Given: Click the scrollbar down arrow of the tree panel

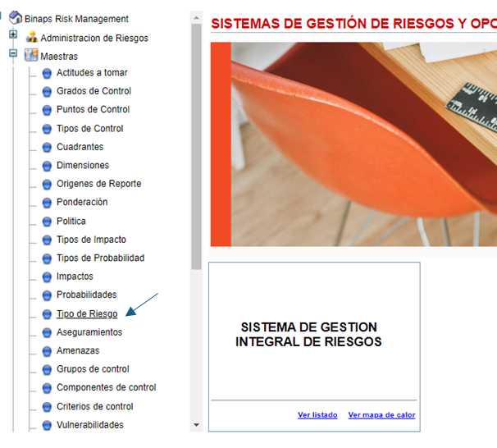Looking at the screenshot, I should click(x=196, y=425).
